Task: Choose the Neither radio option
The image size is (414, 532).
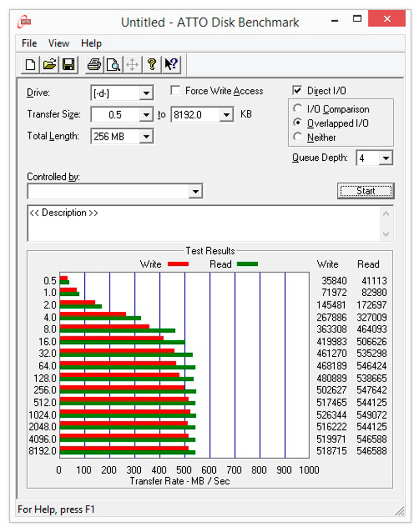Action: [x=298, y=138]
